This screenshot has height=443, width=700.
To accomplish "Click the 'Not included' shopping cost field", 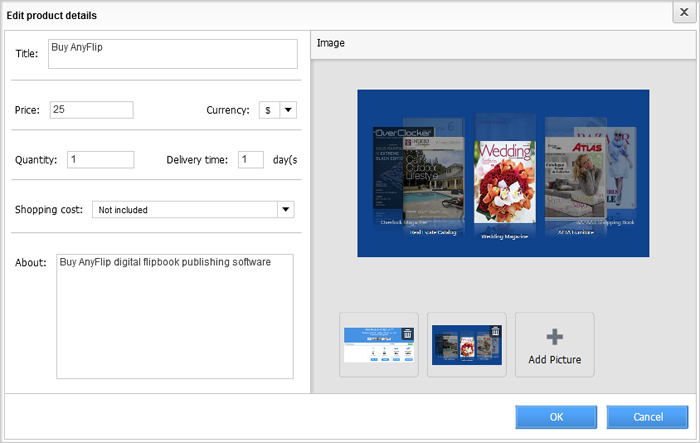I will click(x=183, y=210).
